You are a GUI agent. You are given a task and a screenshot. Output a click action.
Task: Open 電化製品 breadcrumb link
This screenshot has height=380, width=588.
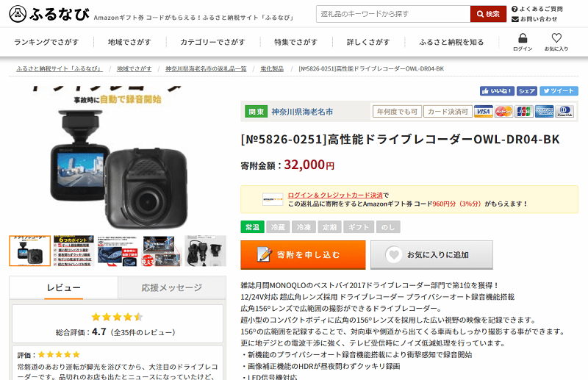272,68
